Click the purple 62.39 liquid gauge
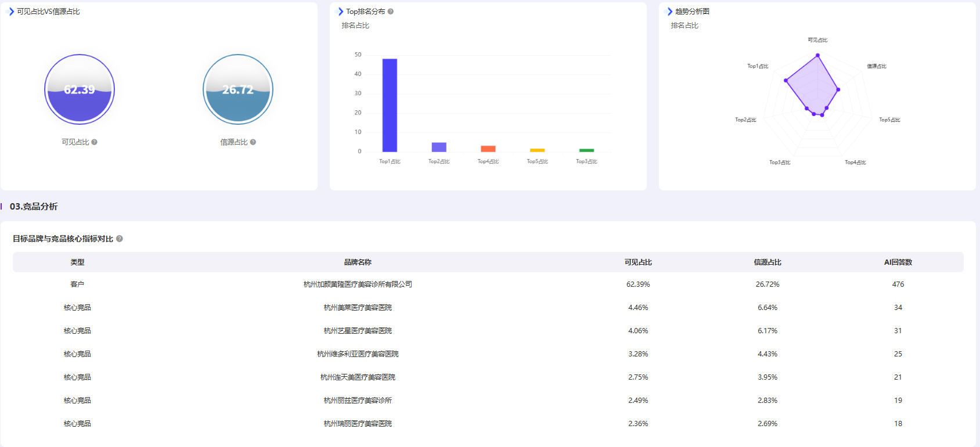This screenshot has width=980, height=447. click(80, 89)
